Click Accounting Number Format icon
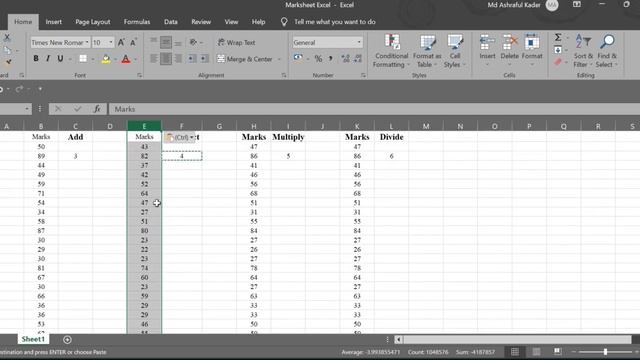Viewport: 640px width, 360px height. click(x=298, y=58)
